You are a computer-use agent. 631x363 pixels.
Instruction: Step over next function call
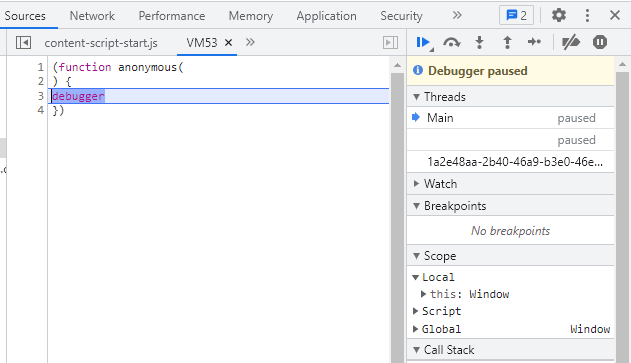[452, 42]
